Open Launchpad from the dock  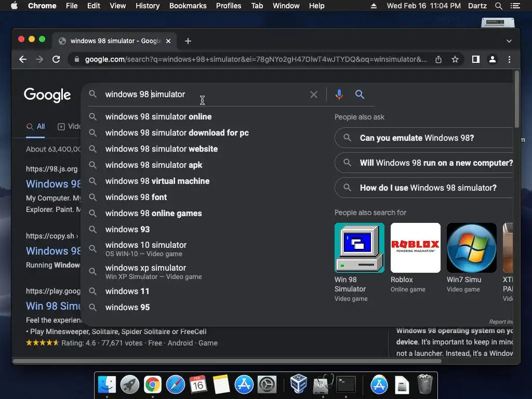(x=129, y=384)
